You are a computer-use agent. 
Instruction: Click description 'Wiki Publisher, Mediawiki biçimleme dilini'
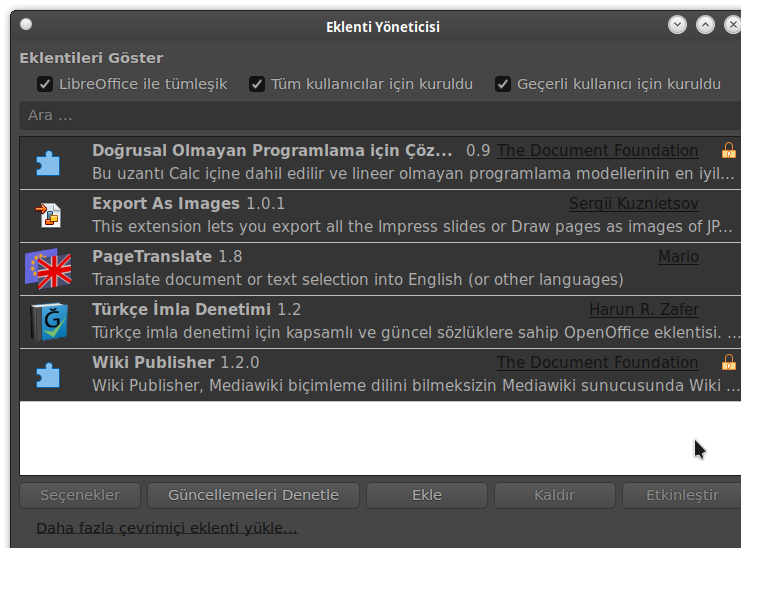(x=416, y=385)
